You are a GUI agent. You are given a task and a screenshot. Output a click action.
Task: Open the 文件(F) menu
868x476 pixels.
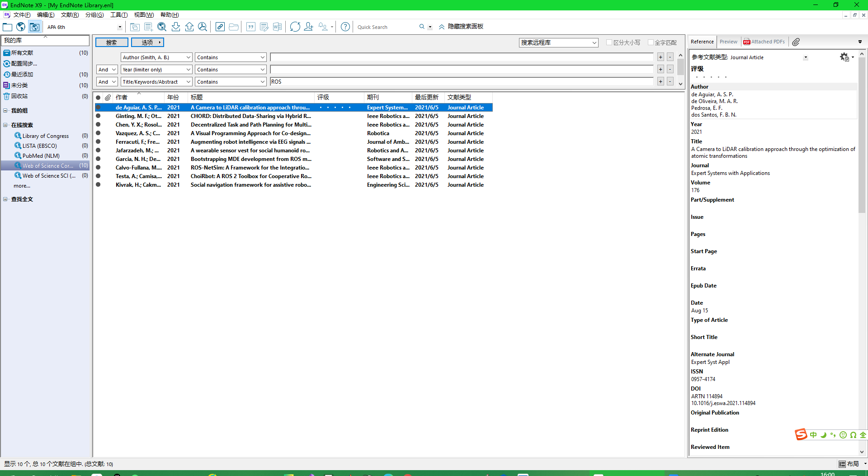coord(22,15)
